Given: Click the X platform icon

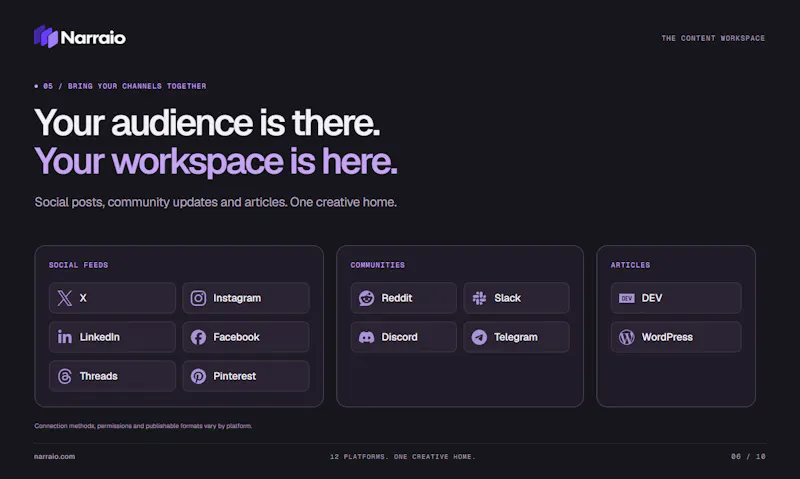Looking at the screenshot, I should pos(65,298).
